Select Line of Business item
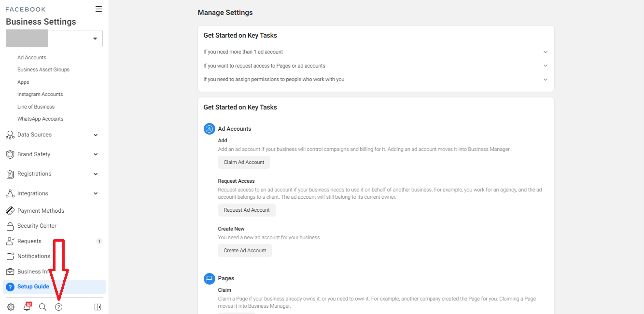The width and height of the screenshot is (644, 314). click(36, 107)
